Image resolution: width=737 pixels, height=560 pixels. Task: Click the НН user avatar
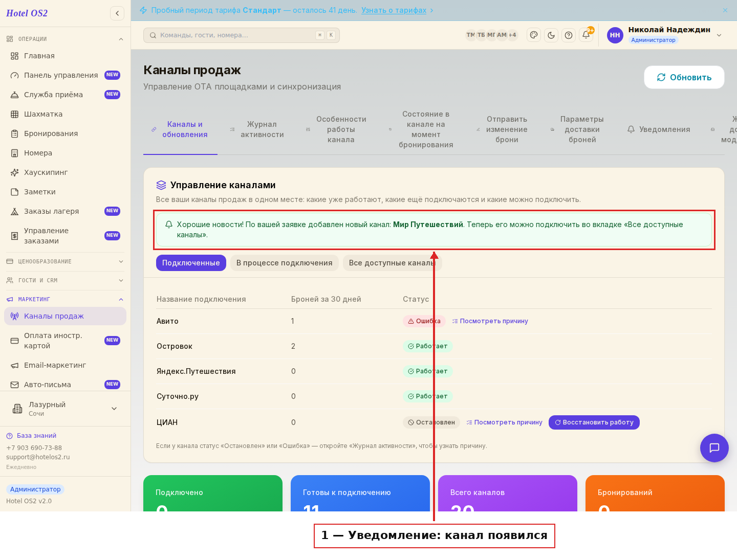click(x=615, y=35)
